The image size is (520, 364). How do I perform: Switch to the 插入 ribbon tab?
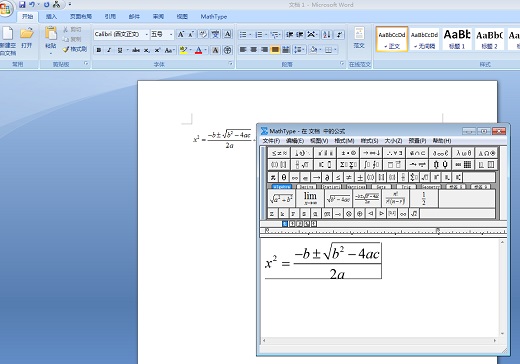pos(51,16)
